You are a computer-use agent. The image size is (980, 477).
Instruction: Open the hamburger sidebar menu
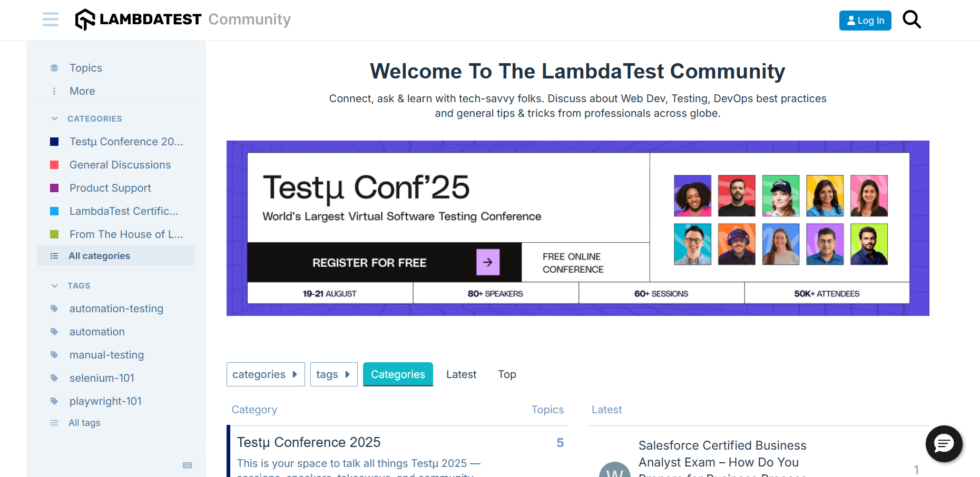[x=50, y=19]
